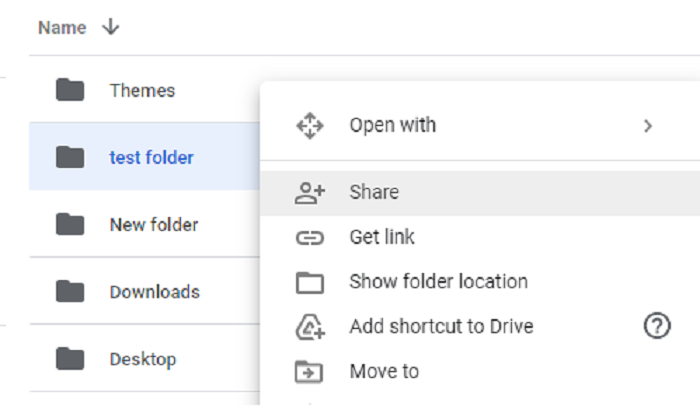The height and width of the screenshot is (406, 700).
Task: Sort by the Name column header
Action: tap(62, 28)
